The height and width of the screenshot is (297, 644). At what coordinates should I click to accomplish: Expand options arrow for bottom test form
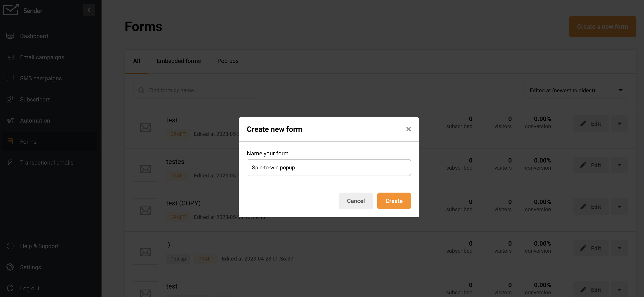619,289
